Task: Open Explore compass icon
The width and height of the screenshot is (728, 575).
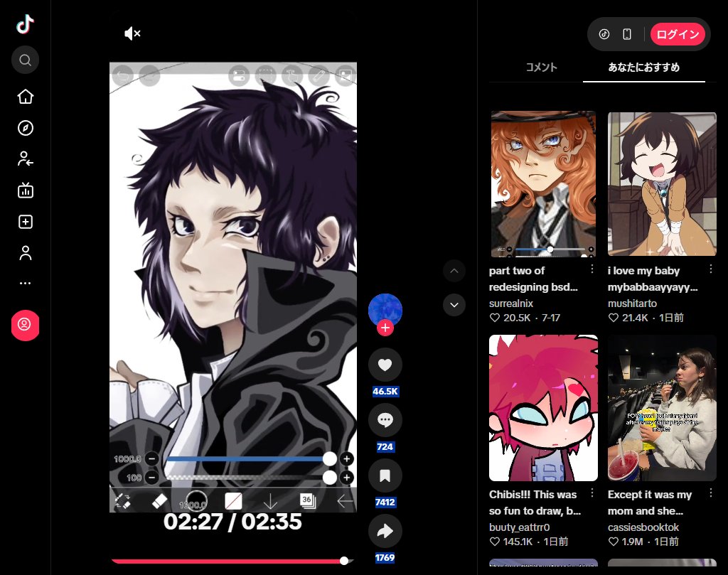Action: 25,128
